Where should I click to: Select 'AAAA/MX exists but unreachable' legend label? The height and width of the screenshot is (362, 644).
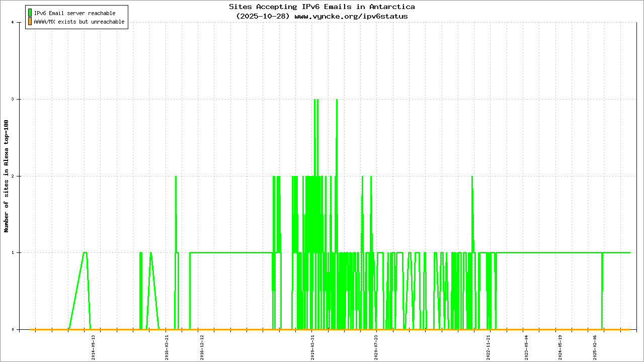tap(79, 22)
